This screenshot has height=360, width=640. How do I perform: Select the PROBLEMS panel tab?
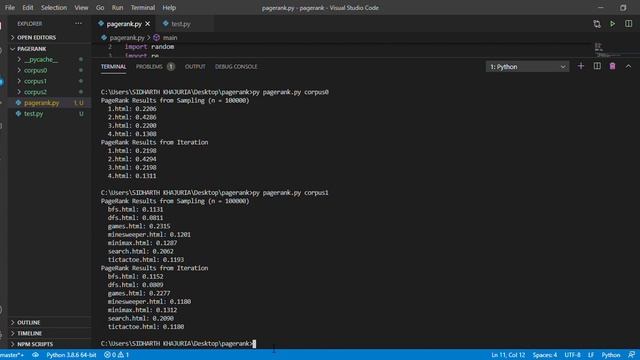point(155,67)
